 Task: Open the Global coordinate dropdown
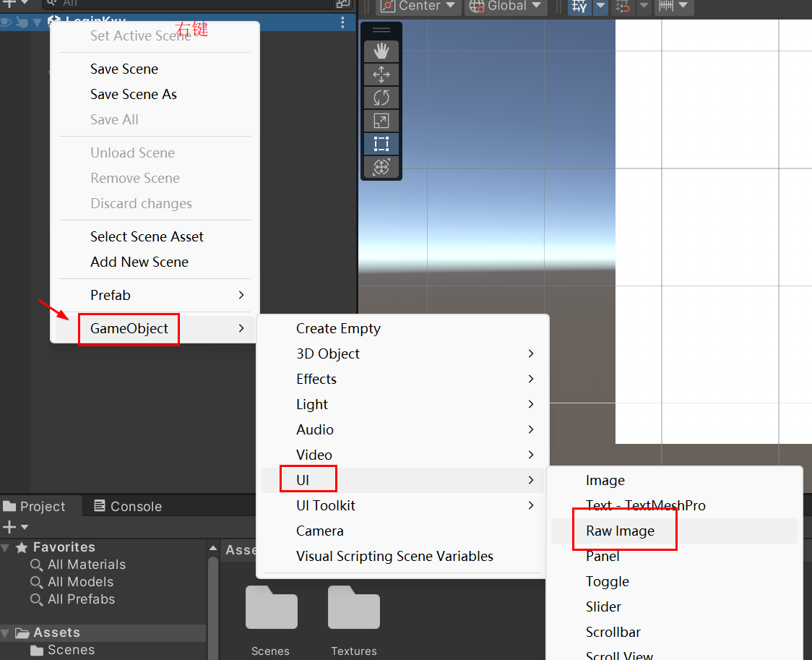click(x=506, y=7)
